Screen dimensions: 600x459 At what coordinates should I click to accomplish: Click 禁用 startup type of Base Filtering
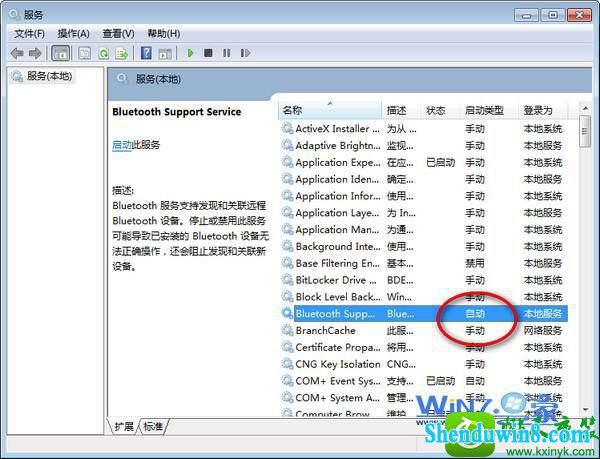pyautogui.click(x=475, y=263)
